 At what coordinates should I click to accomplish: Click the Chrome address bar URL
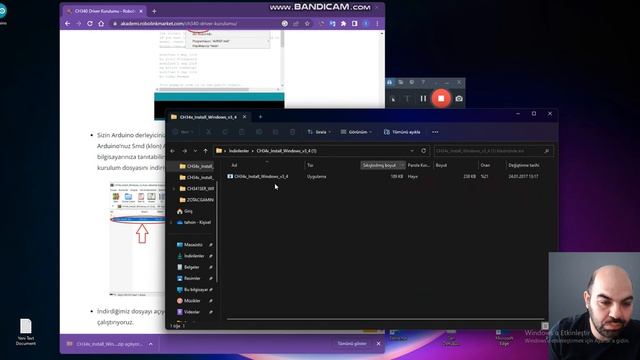tap(178, 24)
